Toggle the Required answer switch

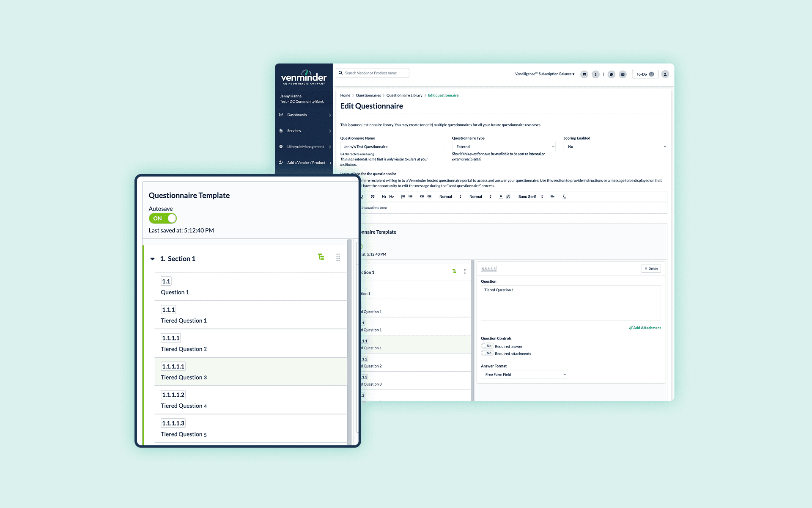(487, 346)
